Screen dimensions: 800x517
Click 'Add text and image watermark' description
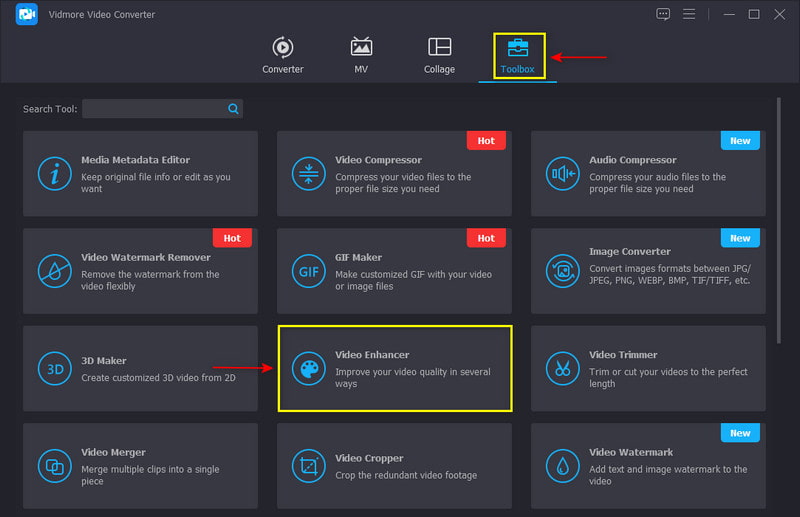click(668, 475)
